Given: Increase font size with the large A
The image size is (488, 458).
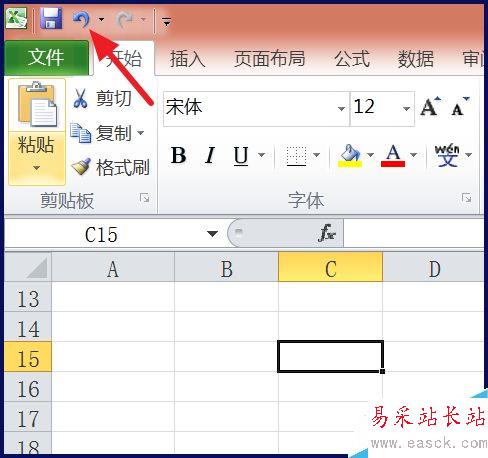Looking at the screenshot, I should coord(430,107).
